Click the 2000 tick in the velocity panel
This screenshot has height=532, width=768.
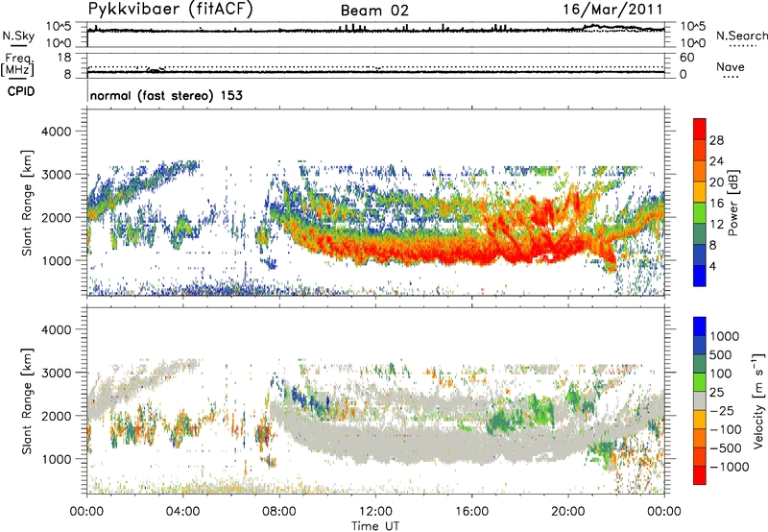click(57, 416)
